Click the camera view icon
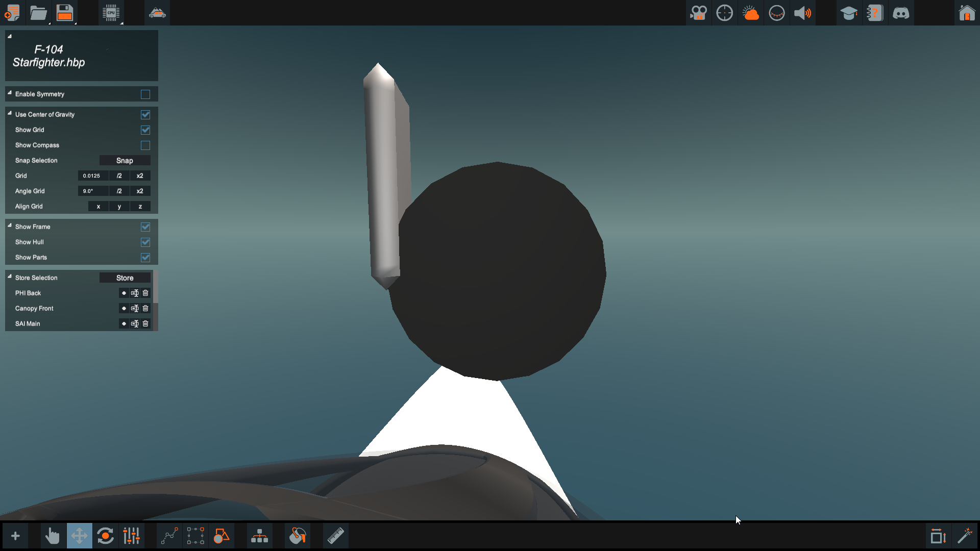980x551 pixels. point(698,13)
